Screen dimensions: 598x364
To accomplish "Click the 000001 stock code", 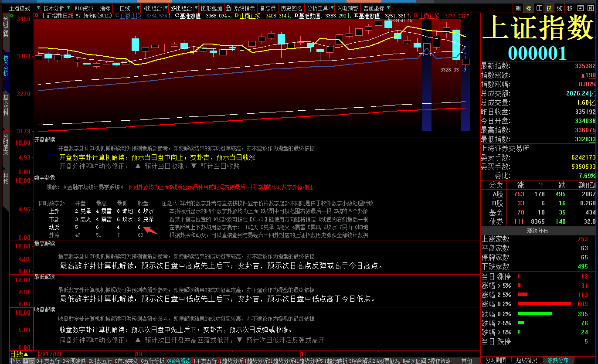I will click(x=537, y=53).
